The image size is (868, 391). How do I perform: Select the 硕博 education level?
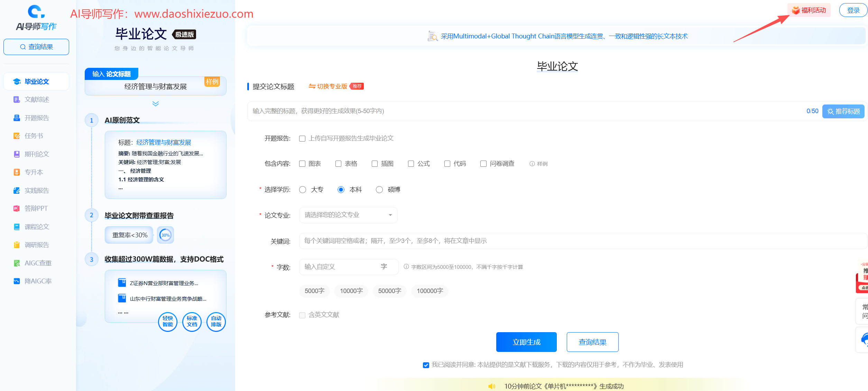click(379, 189)
